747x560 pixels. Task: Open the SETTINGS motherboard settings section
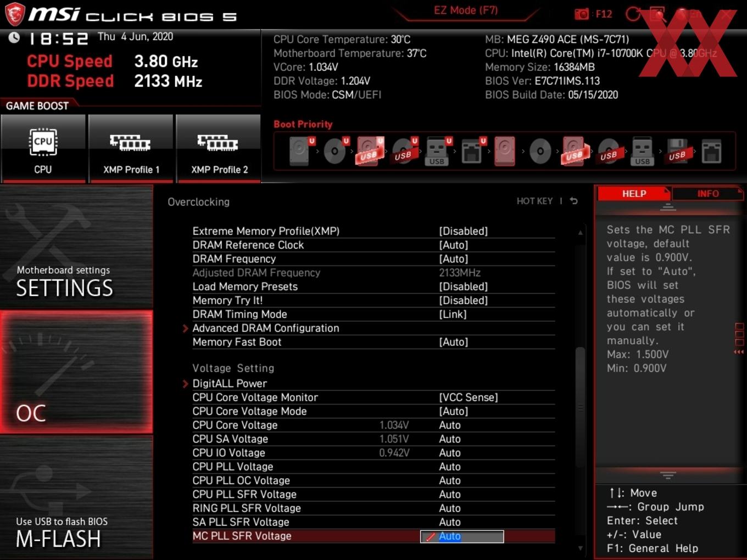pyautogui.click(x=76, y=247)
